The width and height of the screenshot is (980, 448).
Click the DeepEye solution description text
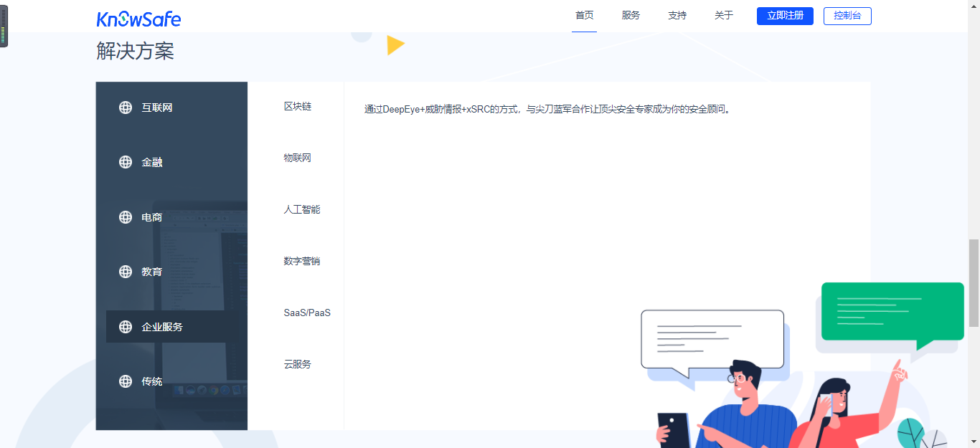click(547, 110)
